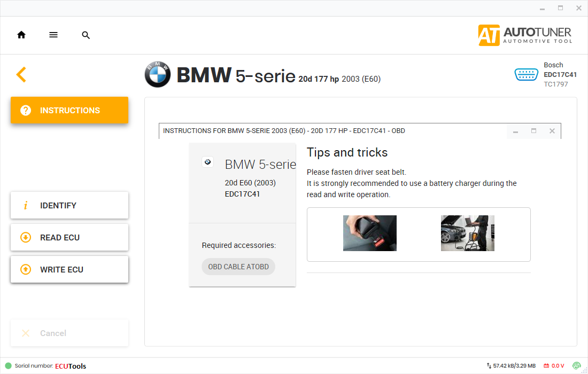Open the seat belt thumbnail image
588x374 pixels.
[x=370, y=233]
